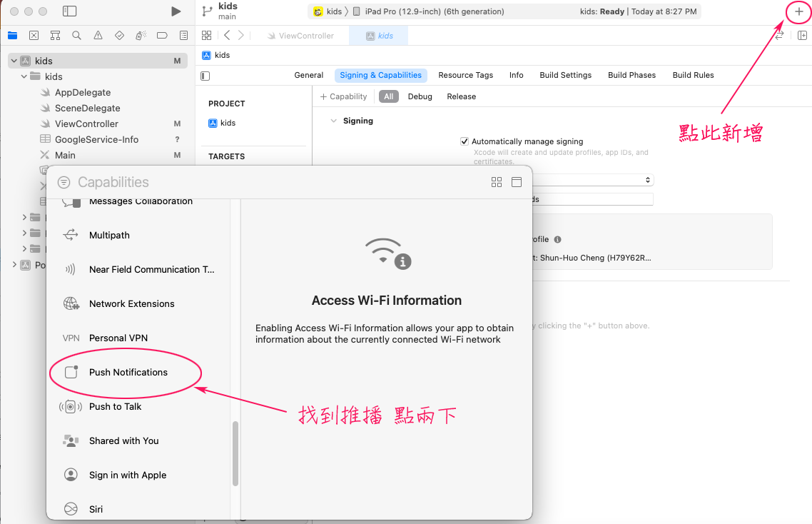Screen dimensions: 812x524
Task: Open the Test navigator diamond icon
Action: [x=119, y=35]
